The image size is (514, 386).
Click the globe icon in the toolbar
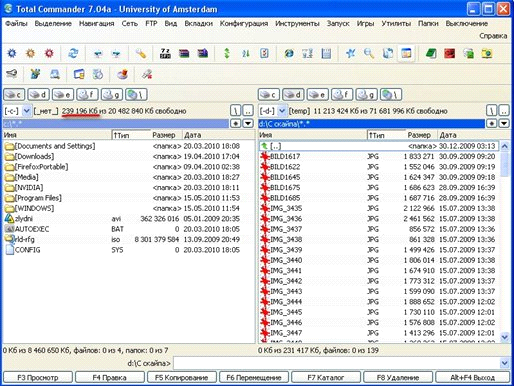click(x=289, y=53)
